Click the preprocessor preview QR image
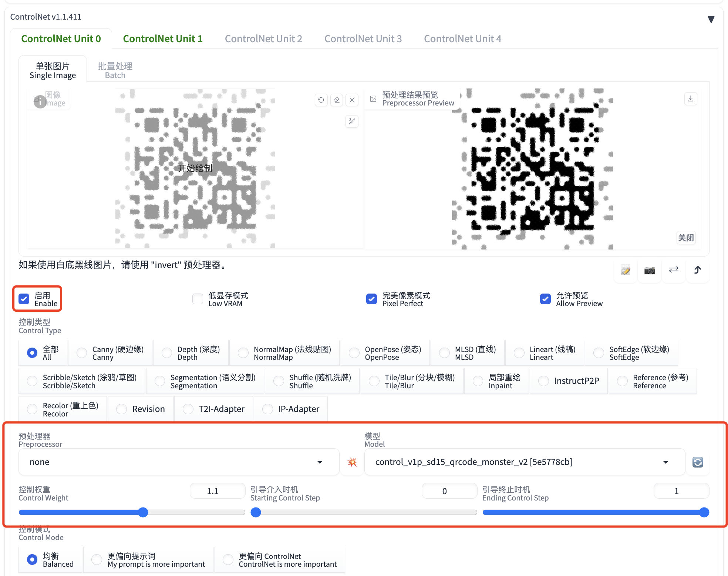The image size is (728, 576). pos(533,168)
